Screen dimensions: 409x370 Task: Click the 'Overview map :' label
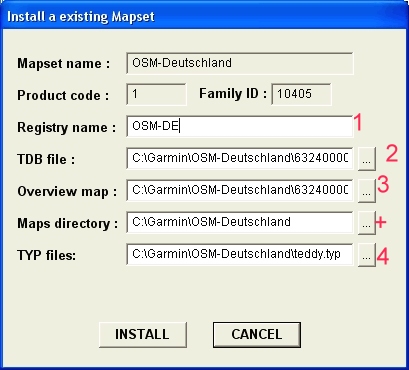point(67,192)
